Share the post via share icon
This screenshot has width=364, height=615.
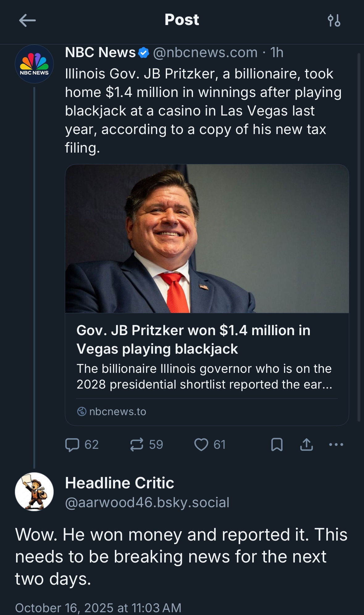(x=306, y=445)
